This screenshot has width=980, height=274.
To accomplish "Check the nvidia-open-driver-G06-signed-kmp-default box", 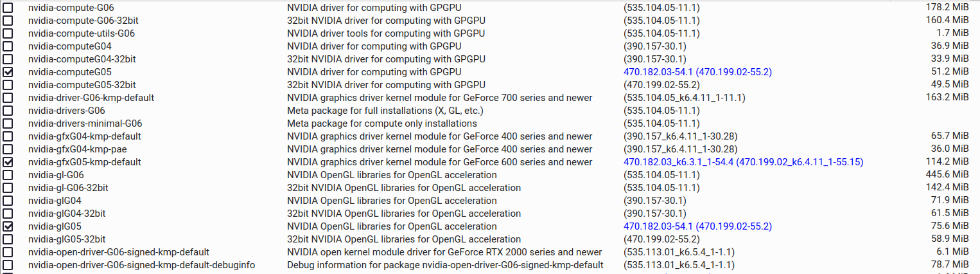I will (x=8, y=252).
